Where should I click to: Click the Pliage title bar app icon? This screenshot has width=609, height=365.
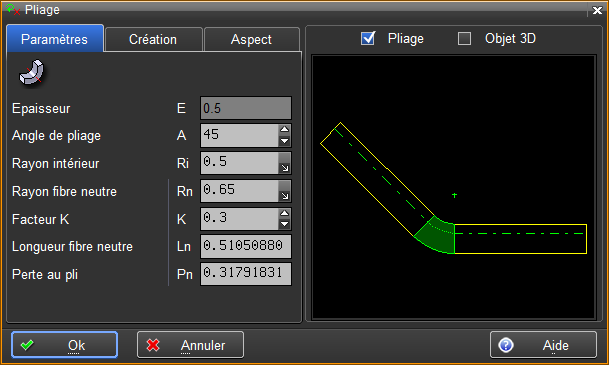click(x=13, y=9)
